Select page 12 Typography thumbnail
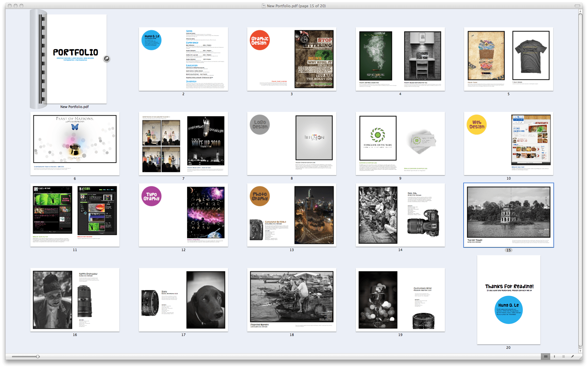Viewport: 588px width, 368px height. [x=183, y=215]
